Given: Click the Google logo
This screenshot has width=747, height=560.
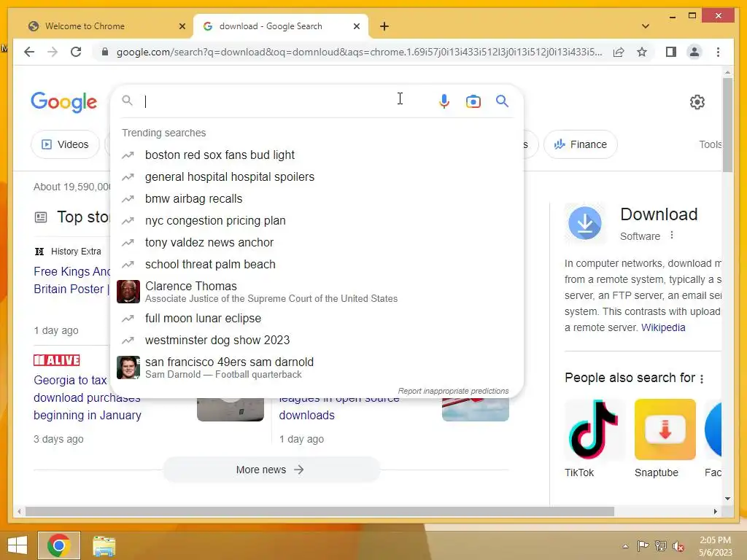Looking at the screenshot, I should click(x=64, y=102).
